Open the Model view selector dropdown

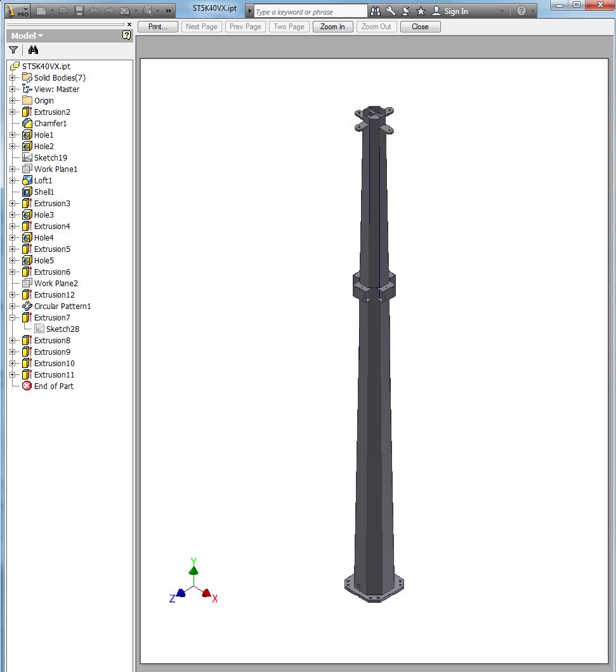[x=39, y=36]
